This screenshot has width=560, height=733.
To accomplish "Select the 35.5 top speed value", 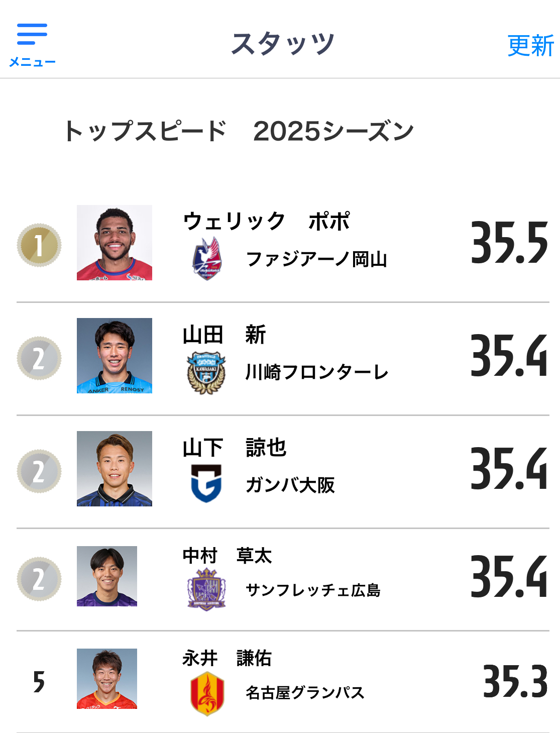I will click(509, 243).
